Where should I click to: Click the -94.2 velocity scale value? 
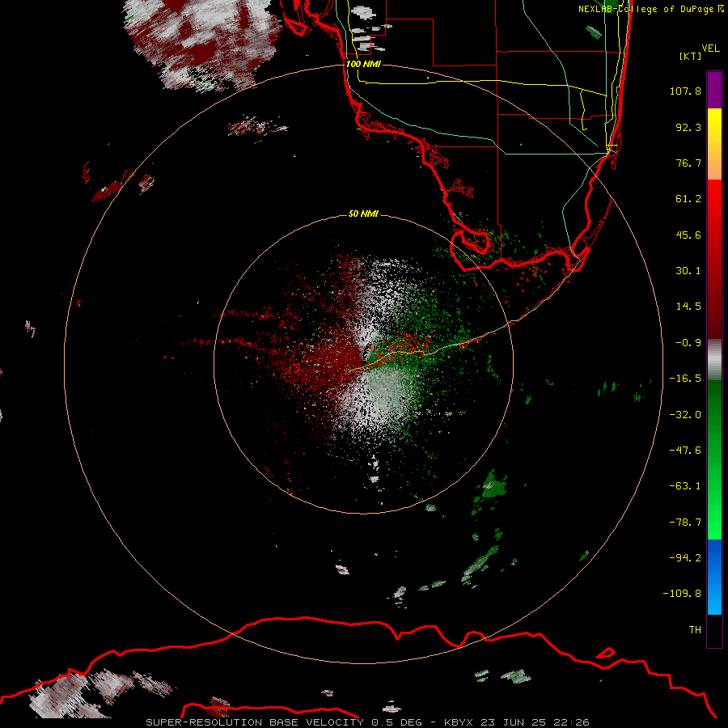coord(685,557)
